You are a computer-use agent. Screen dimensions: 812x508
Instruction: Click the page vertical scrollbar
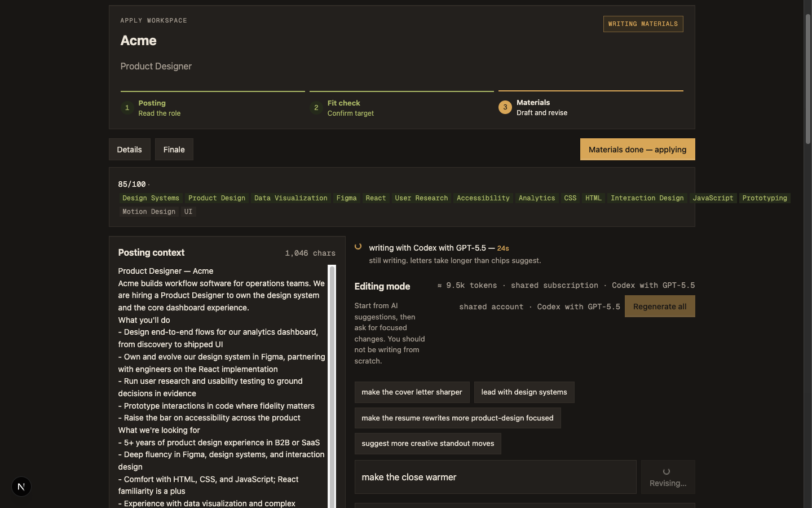coord(807,79)
